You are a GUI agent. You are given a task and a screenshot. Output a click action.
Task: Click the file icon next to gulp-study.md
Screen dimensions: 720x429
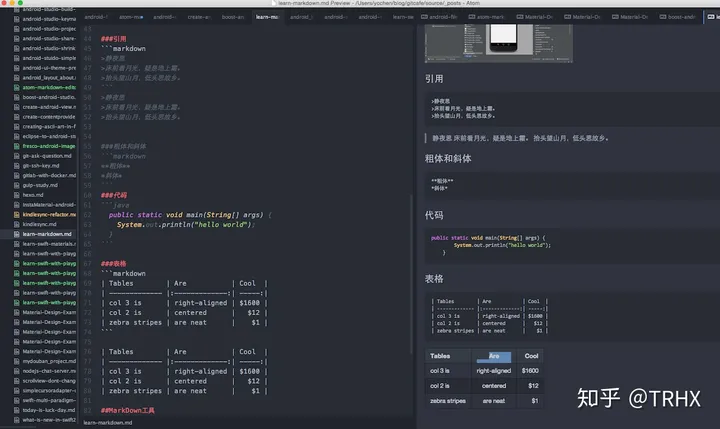(17, 186)
